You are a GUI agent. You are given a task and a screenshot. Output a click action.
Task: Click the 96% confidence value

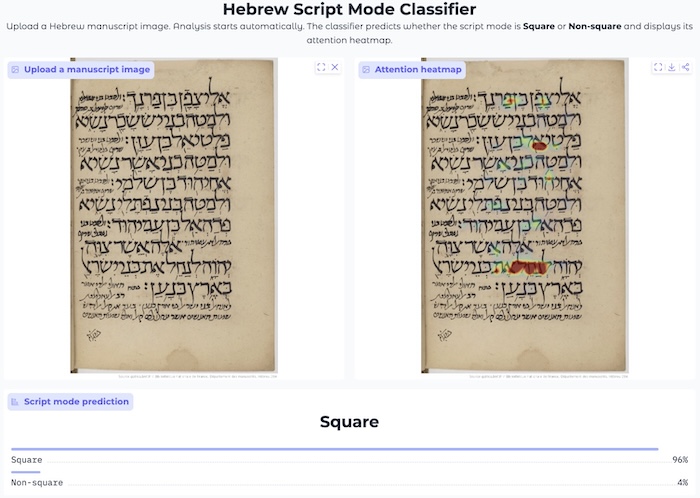(x=680, y=460)
